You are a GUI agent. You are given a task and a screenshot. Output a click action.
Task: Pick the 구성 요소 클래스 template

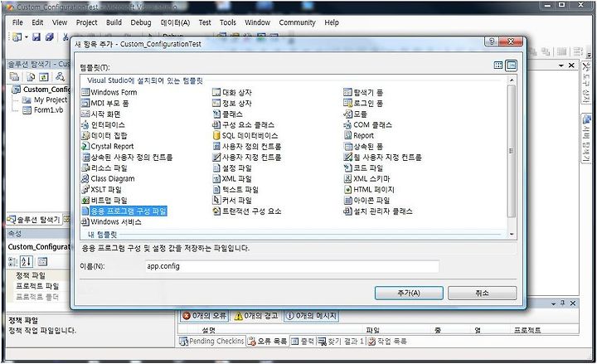[243, 124]
